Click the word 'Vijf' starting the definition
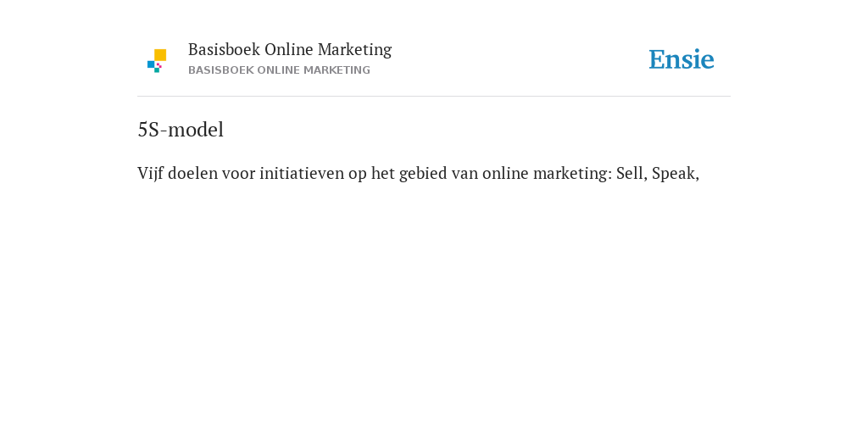This screenshot has width=868, height=434. pos(150,174)
